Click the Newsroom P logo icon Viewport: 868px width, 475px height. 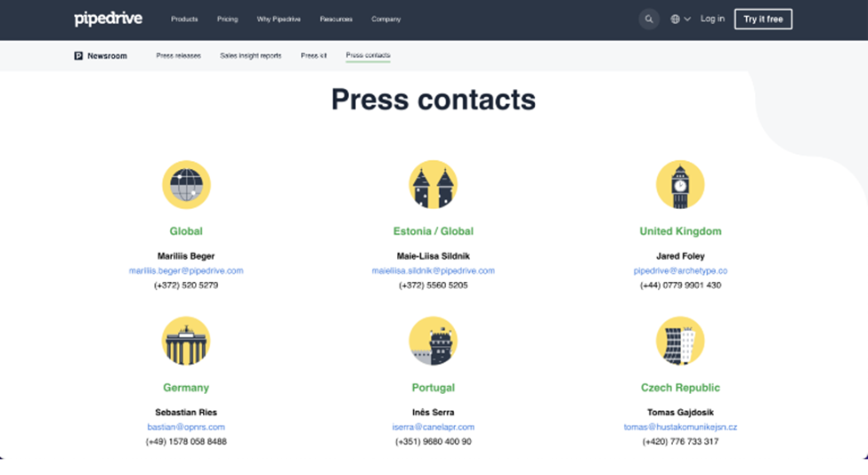(x=78, y=56)
